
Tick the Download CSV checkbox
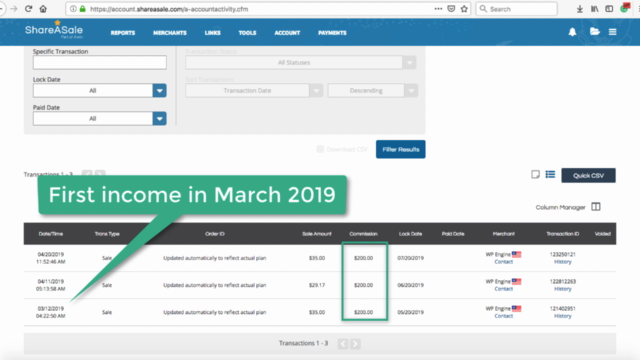(x=320, y=149)
